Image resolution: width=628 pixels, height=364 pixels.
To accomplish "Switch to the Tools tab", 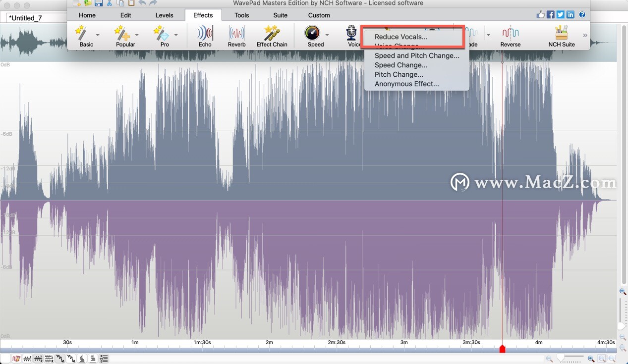I will (x=242, y=15).
